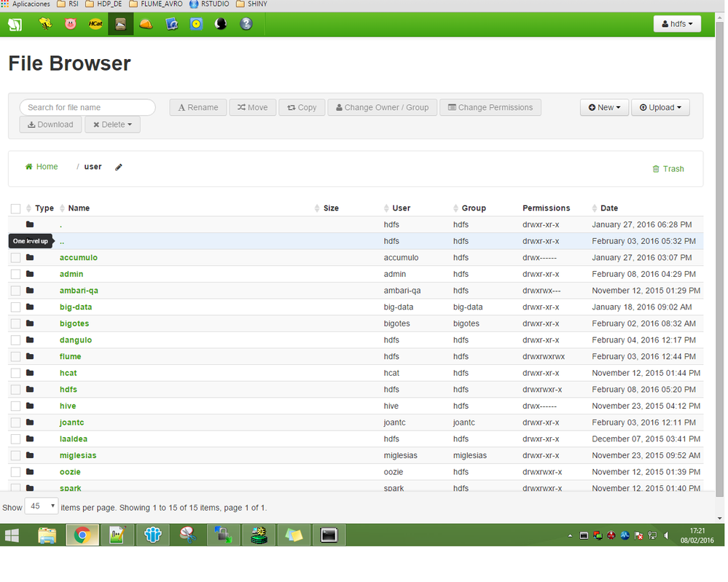Open the User Admin silhouette icon
728x582 pixels.
coord(221,23)
